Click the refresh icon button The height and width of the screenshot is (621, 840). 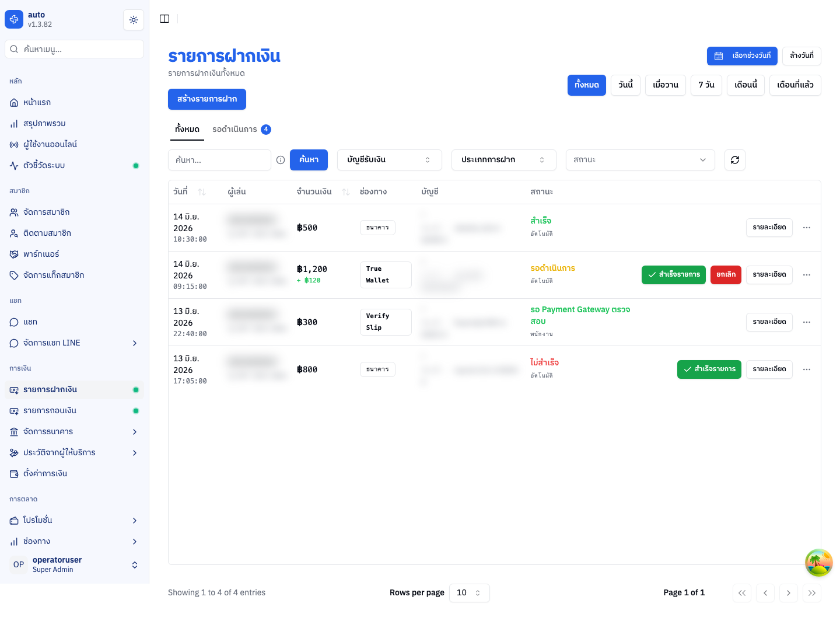(735, 160)
